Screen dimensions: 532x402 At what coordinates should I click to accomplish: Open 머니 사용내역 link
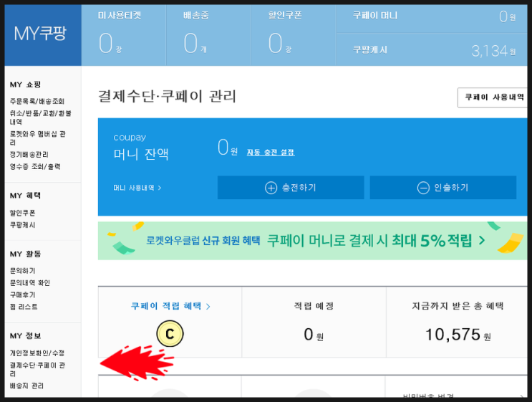[137, 188]
